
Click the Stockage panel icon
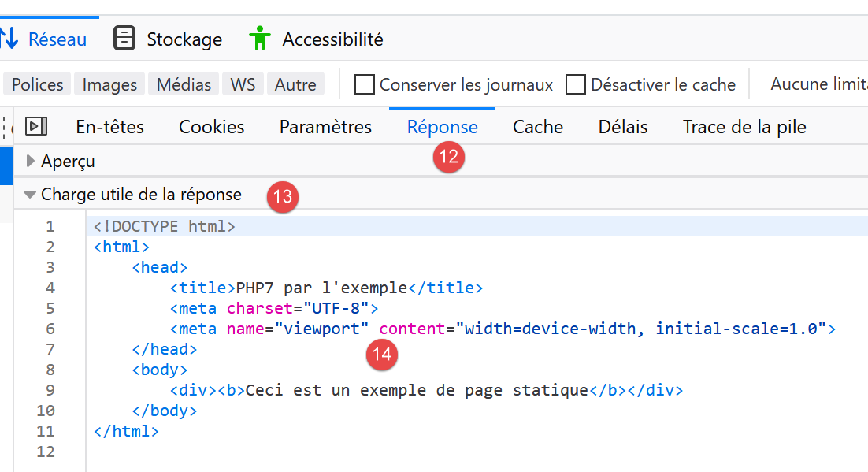[124, 39]
